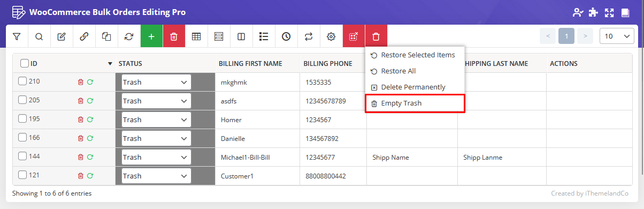Click page number 1 button
644x209 pixels.
[566, 36]
